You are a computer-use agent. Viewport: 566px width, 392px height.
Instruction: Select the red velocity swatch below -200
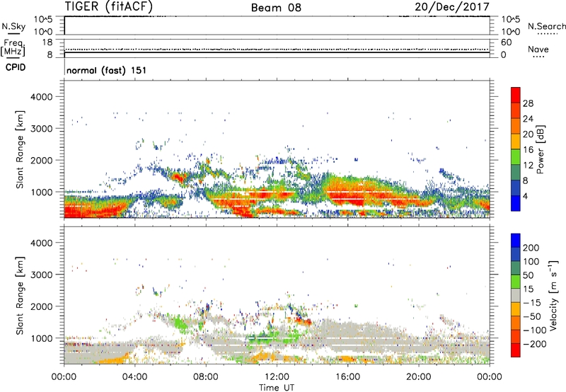click(x=516, y=350)
